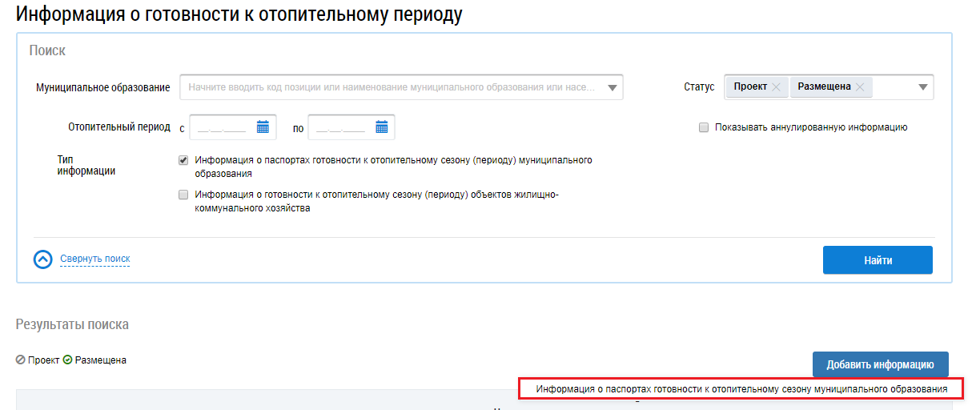This screenshot has height=410, width=980.
Task: Remove the Проект status tag
Action: (x=776, y=87)
